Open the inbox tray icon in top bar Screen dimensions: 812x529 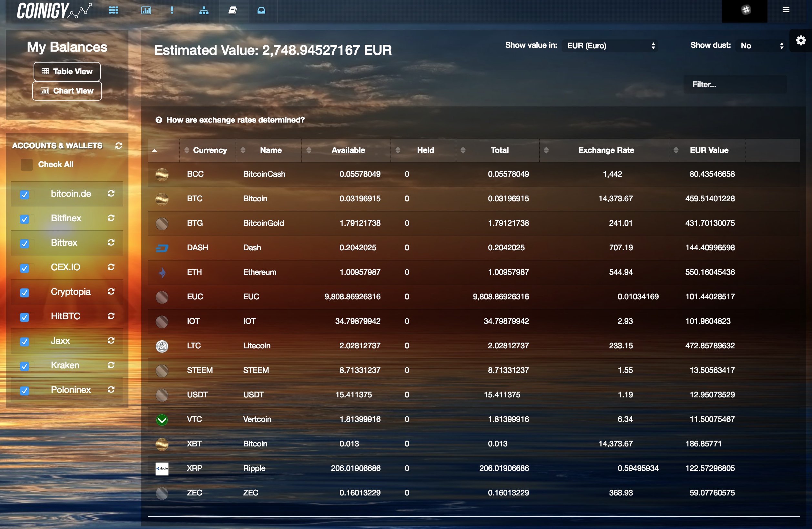point(261,10)
